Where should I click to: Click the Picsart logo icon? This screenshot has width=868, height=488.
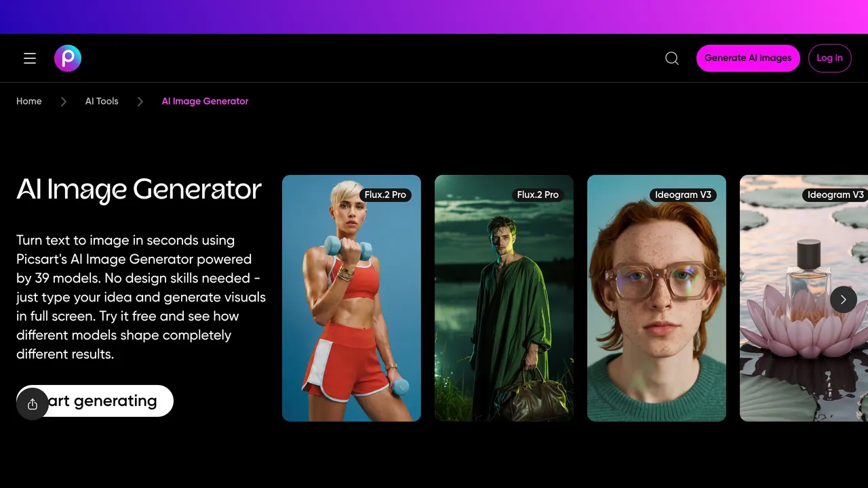pos(68,58)
